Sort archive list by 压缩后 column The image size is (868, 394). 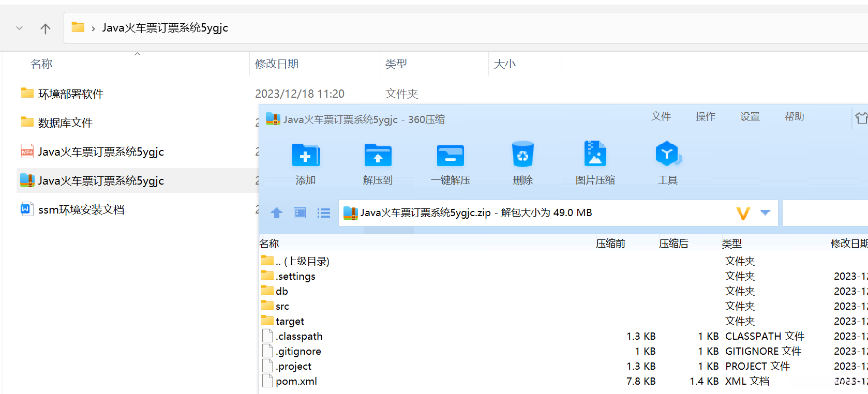674,244
